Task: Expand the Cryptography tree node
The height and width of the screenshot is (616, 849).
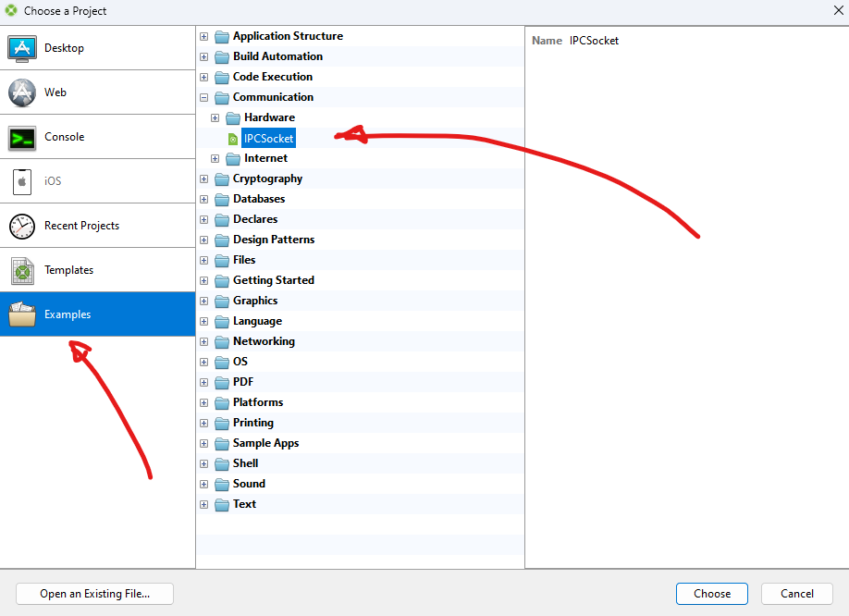Action: [x=204, y=179]
